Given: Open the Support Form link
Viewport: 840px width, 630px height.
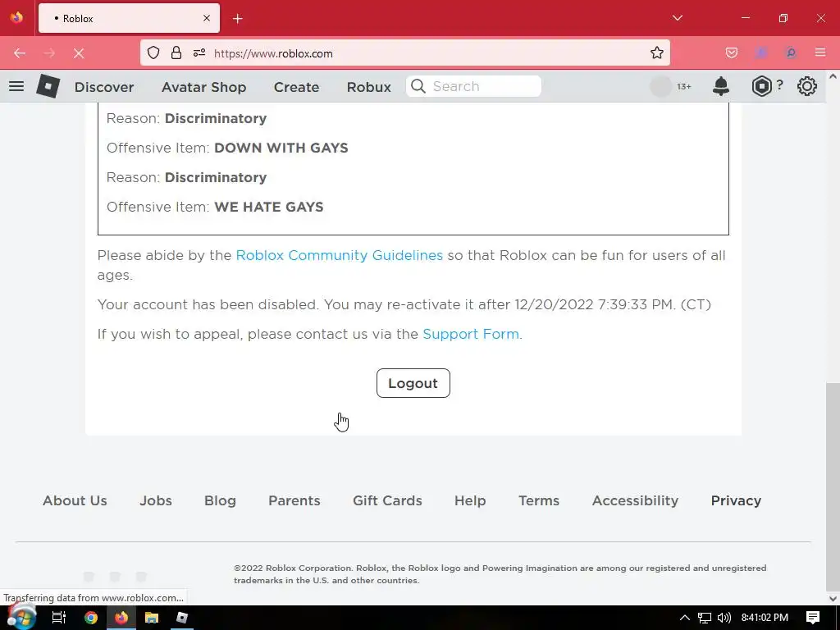Looking at the screenshot, I should 471,334.
